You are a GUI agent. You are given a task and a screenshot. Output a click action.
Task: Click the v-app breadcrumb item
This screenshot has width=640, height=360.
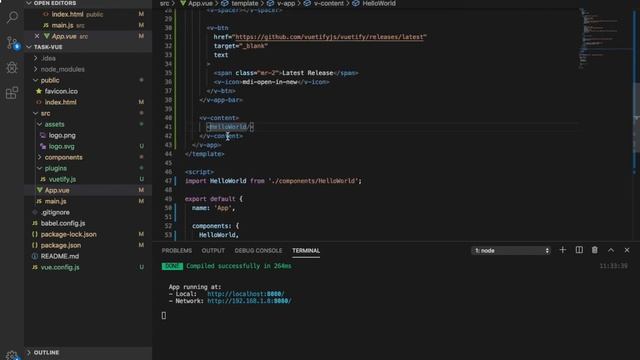point(286,3)
